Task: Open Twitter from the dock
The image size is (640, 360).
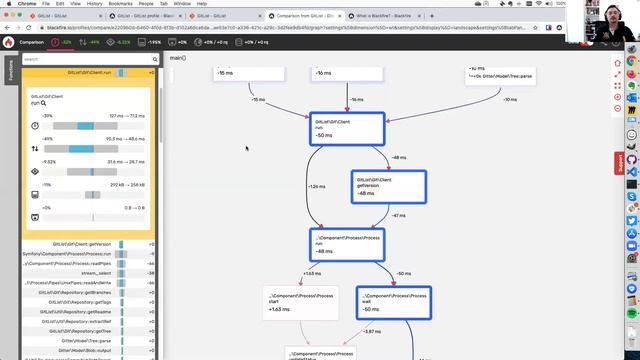Action: coord(632,221)
